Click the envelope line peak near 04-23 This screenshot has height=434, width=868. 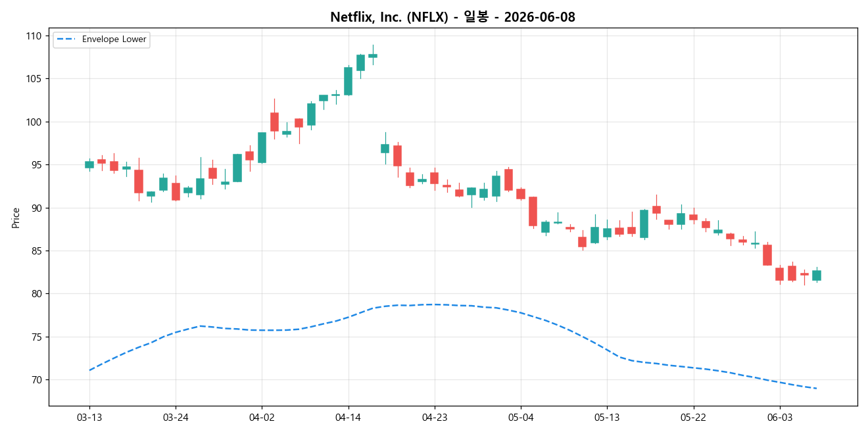434,304
